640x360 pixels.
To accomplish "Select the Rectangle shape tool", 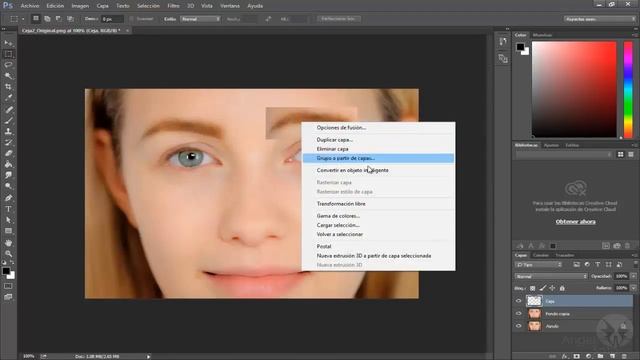I will pyautogui.click(x=8, y=231).
